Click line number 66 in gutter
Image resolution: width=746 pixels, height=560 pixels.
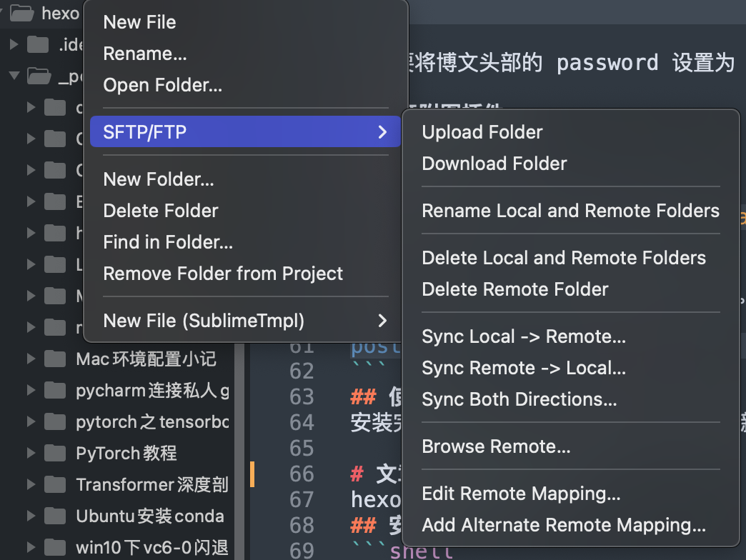pyautogui.click(x=302, y=474)
